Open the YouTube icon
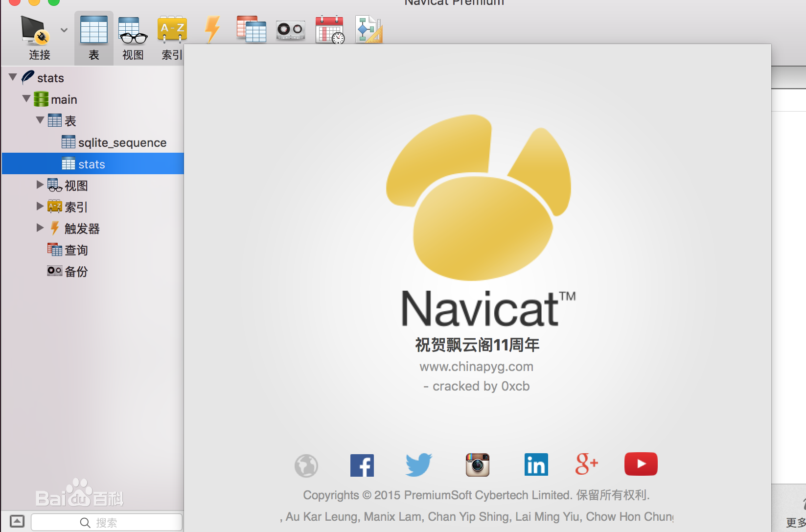Viewport: 806px width, 532px height. [x=641, y=464]
